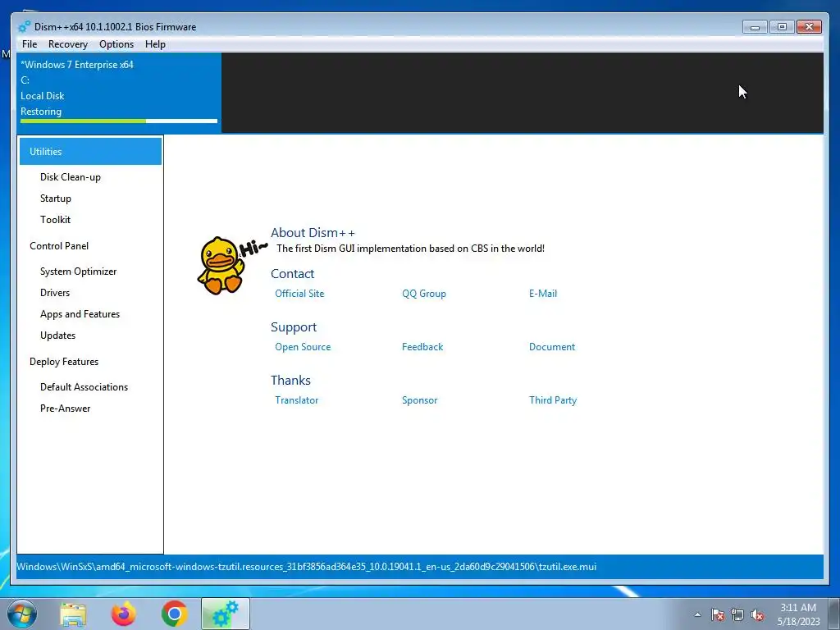The height and width of the screenshot is (630, 840).
Task: Click the Dism++ gear icon in title bar
Action: [24, 27]
